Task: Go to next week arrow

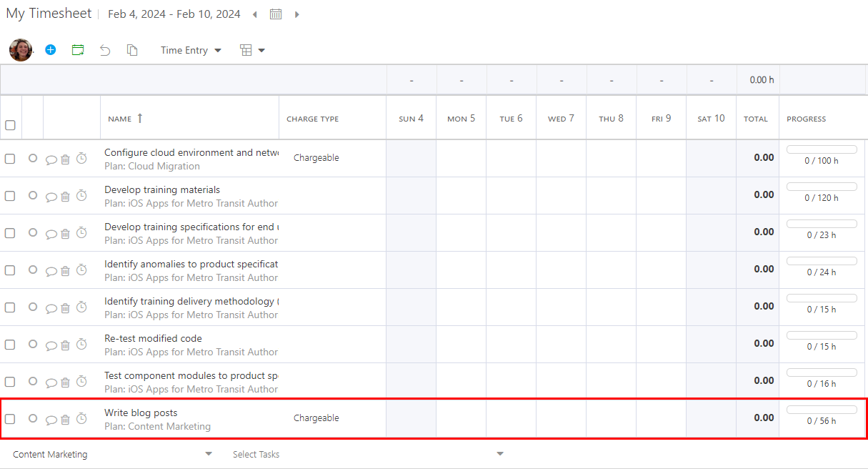Action: [296, 14]
